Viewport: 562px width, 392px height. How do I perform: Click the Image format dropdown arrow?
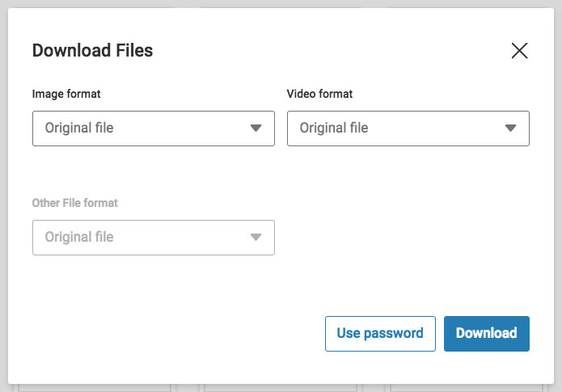pyautogui.click(x=256, y=128)
